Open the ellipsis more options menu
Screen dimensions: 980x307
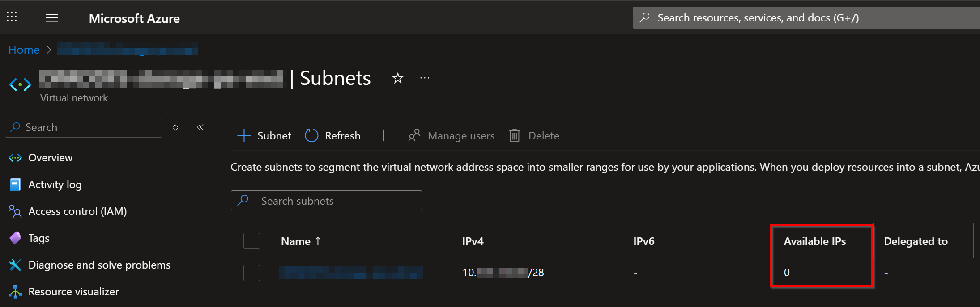425,78
